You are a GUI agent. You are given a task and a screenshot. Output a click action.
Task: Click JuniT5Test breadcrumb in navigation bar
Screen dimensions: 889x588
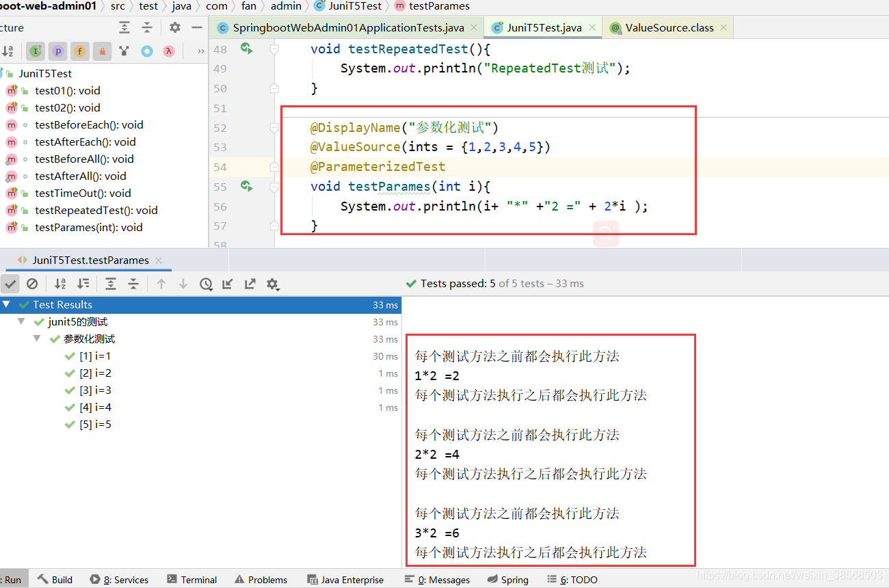pyautogui.click(x=348, y=6)
